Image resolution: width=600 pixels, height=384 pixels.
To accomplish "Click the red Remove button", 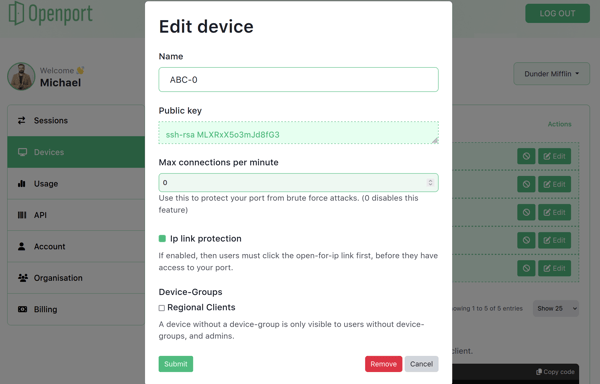I will 383,364.
